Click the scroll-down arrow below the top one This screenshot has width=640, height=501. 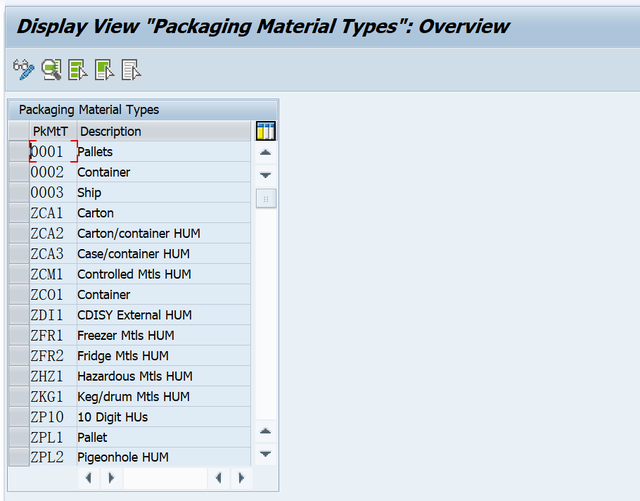pyautogui.click(x=266, y=175)
